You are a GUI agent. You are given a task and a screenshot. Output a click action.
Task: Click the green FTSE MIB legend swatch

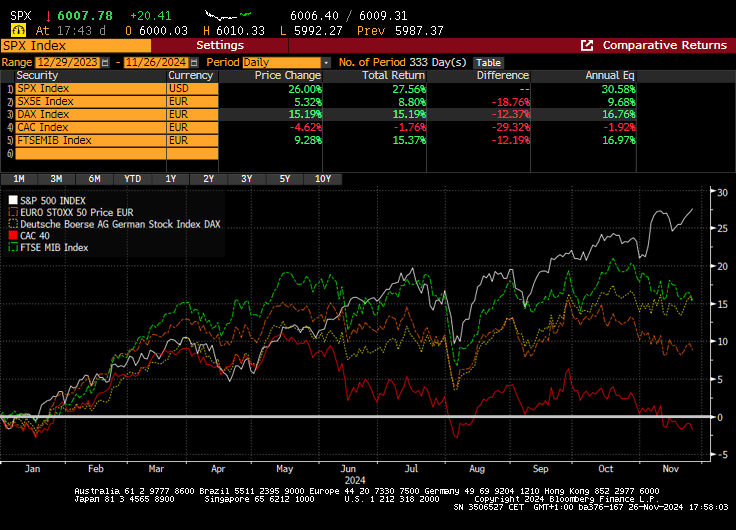13,247
